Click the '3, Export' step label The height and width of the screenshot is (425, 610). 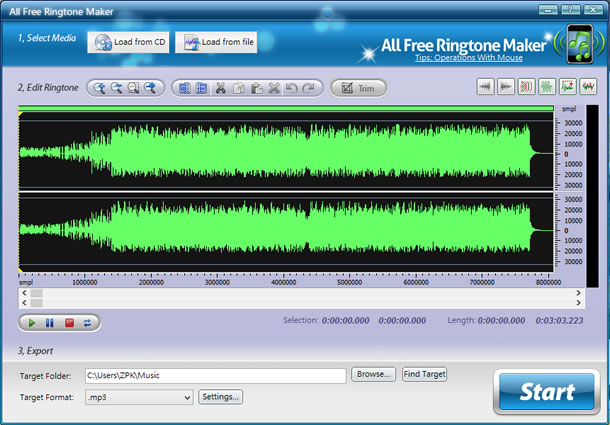point(35,351)
